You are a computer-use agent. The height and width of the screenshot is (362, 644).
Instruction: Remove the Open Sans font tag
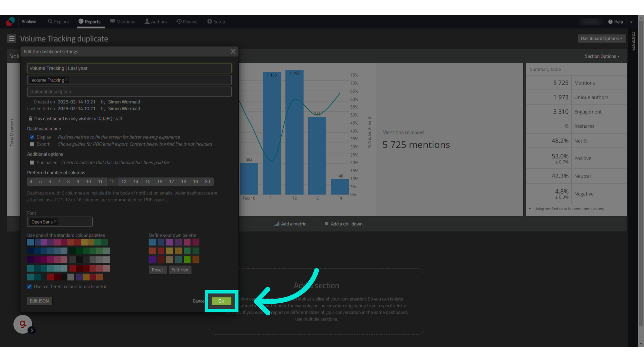(x=55, y=222)
